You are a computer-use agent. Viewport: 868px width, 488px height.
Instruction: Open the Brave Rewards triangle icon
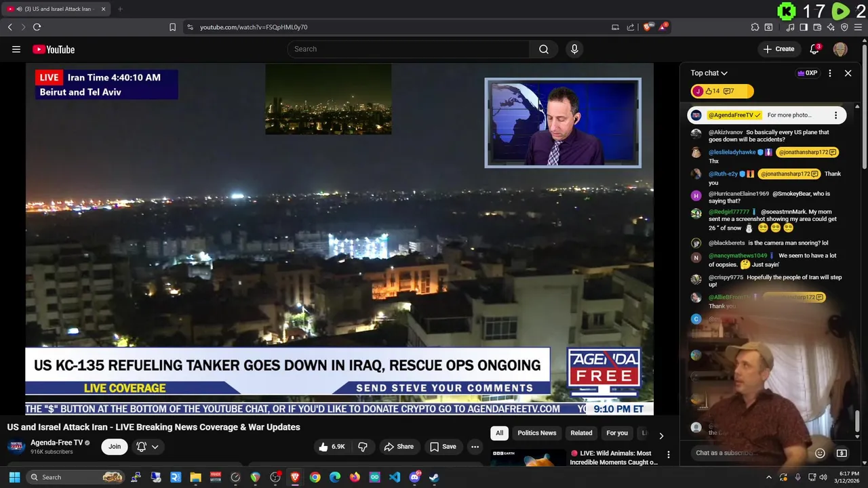[665, 27]
